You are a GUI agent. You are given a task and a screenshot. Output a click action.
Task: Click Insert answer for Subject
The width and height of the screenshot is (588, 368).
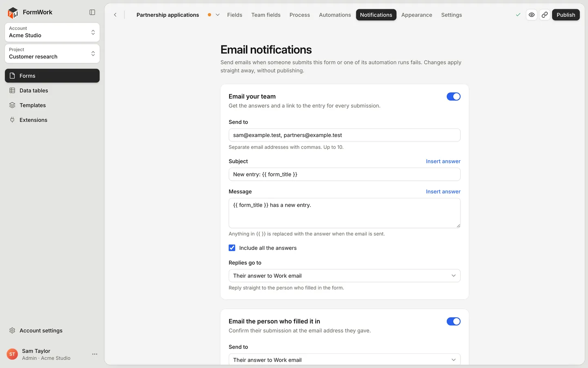pyautogui.click(x=443, y=161)
